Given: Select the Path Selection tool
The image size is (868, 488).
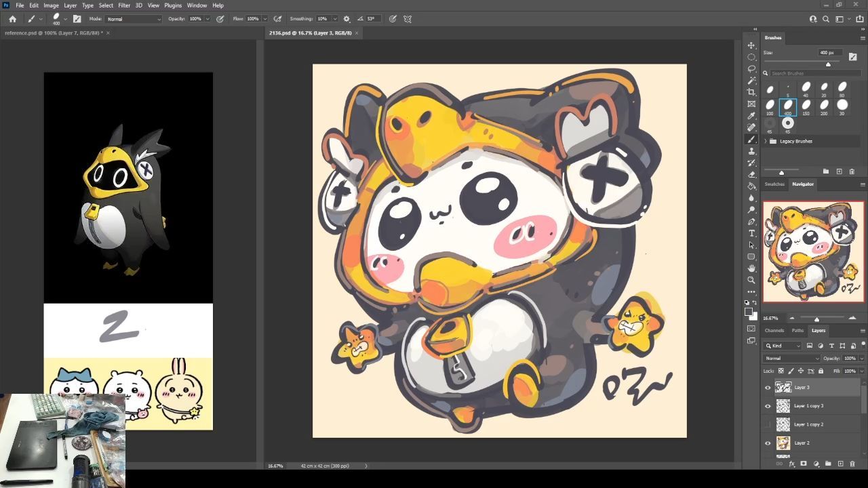Looking at the screenshot, I should [x=751, y=245].
